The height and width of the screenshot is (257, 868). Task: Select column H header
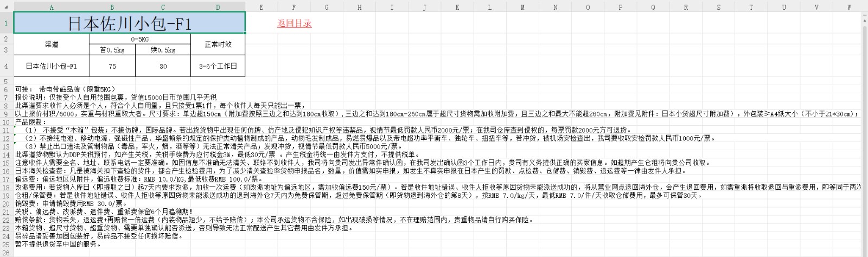[x=359, y=7]
